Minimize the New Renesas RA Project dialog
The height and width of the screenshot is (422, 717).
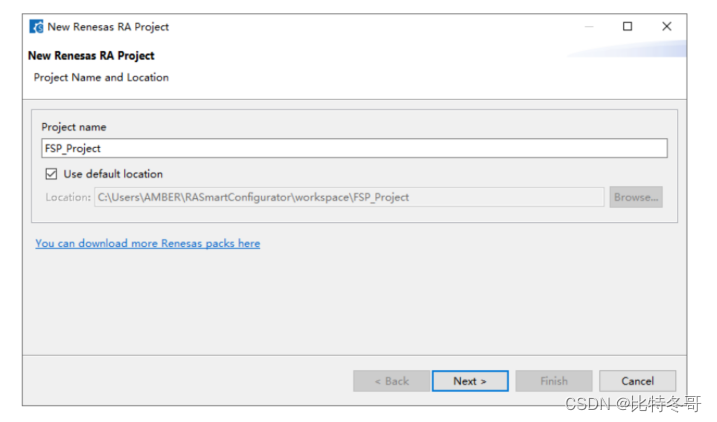click(x=589, y=27)
